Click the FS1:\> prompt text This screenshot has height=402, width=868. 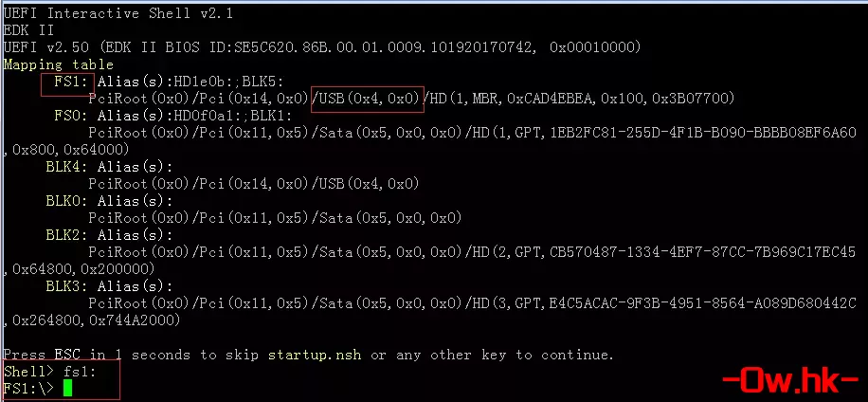point(28,389)
